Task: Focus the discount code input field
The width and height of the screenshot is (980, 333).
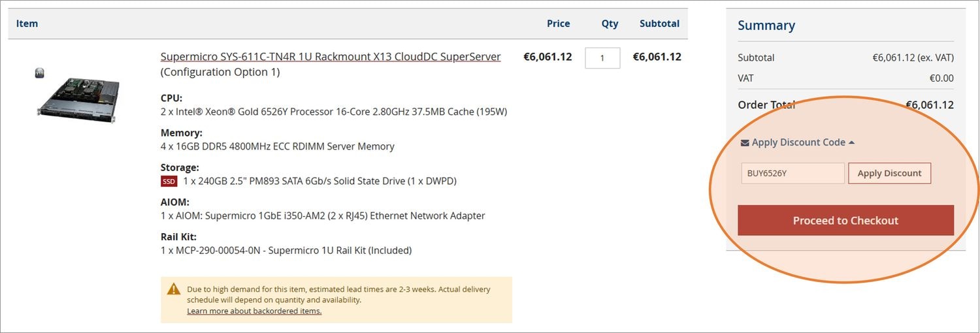Action: [x=792, y=174]
